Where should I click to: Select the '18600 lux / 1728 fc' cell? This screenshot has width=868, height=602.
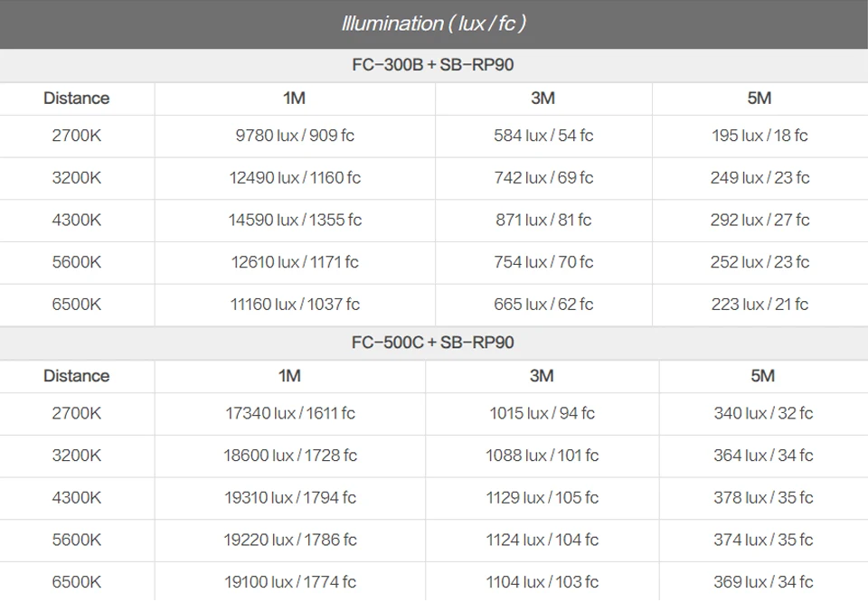(290, 456)
